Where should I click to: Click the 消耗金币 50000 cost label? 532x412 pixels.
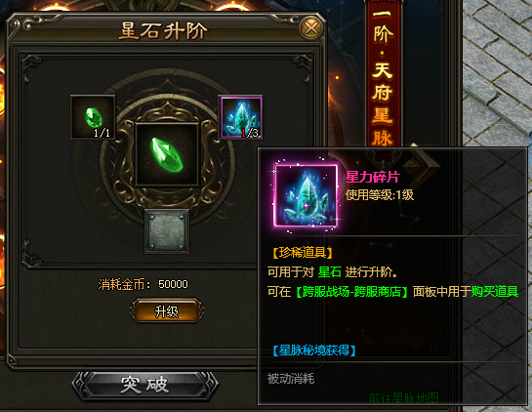143,284
